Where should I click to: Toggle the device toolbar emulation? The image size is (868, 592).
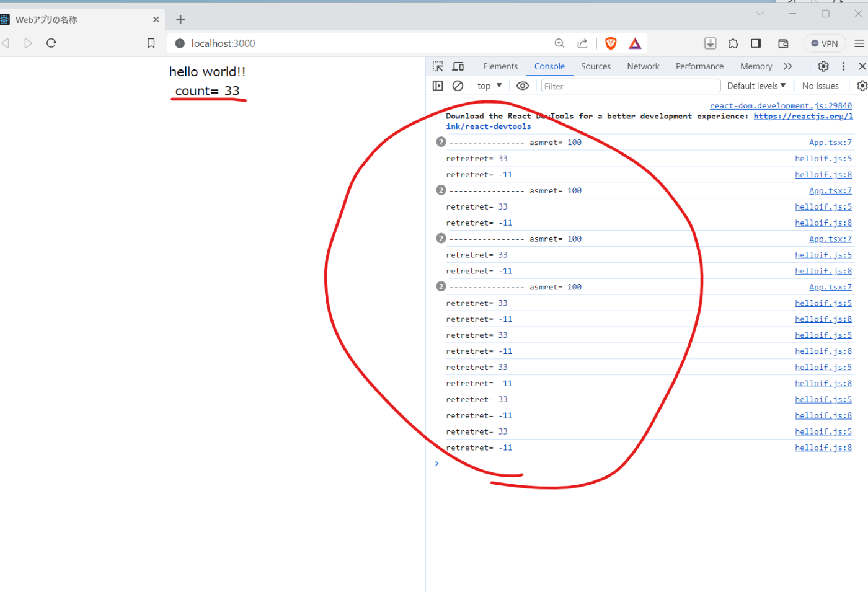pyautogui.click(x=458, y=66)
